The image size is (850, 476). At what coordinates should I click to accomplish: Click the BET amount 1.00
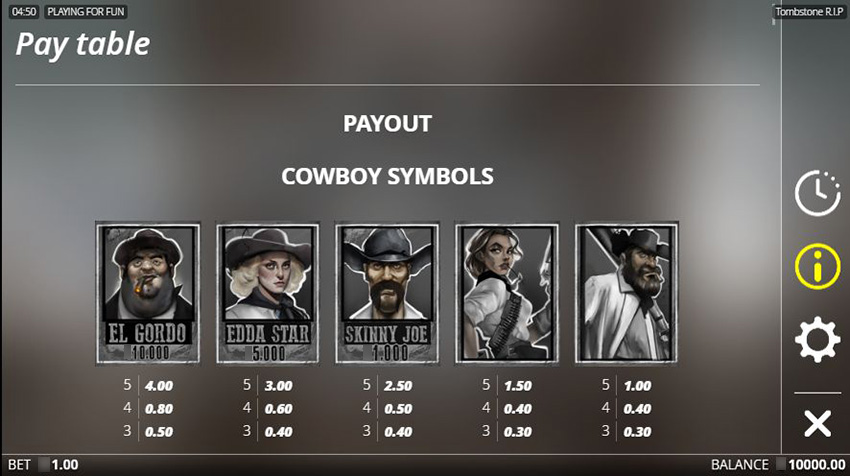click(x=65, y=465)
